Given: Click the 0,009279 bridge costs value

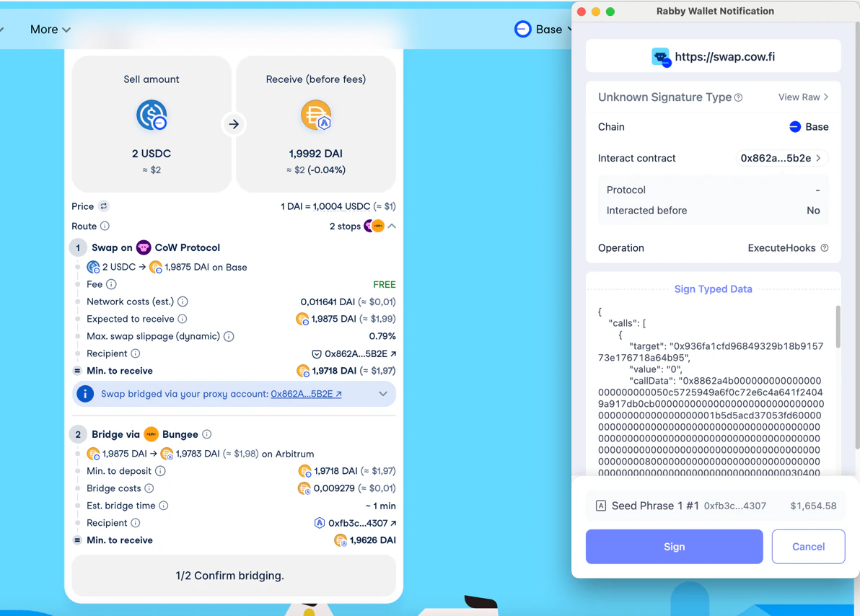Looking at the screenshot, I should (x=334, y=488).
